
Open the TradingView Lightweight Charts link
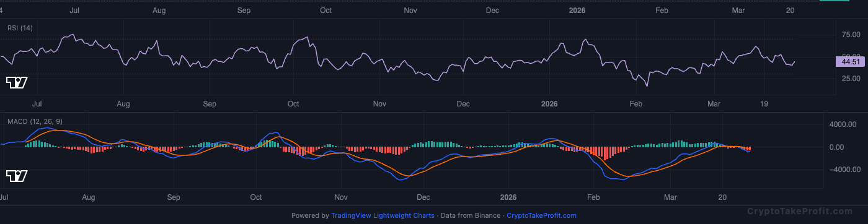click(383, 215)
